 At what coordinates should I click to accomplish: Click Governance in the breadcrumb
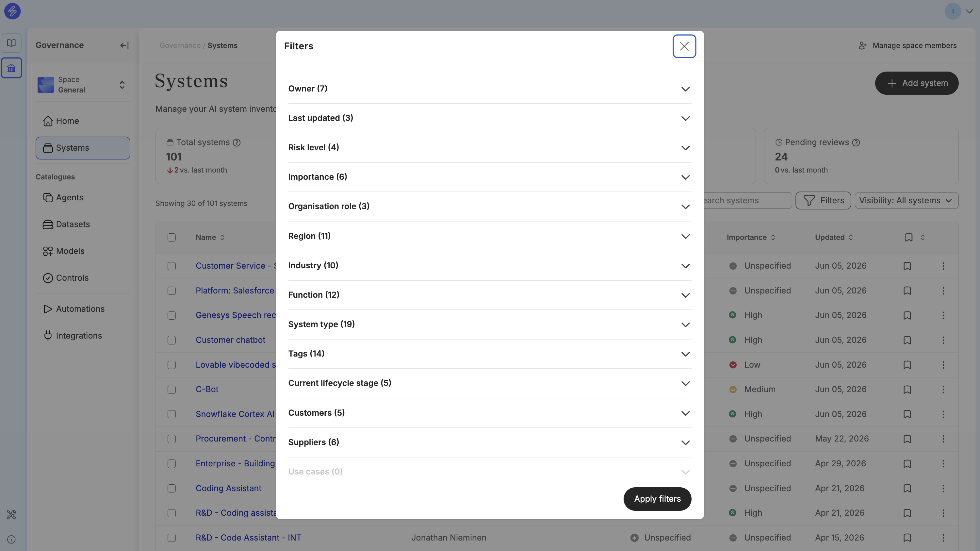tap(180, 46)
